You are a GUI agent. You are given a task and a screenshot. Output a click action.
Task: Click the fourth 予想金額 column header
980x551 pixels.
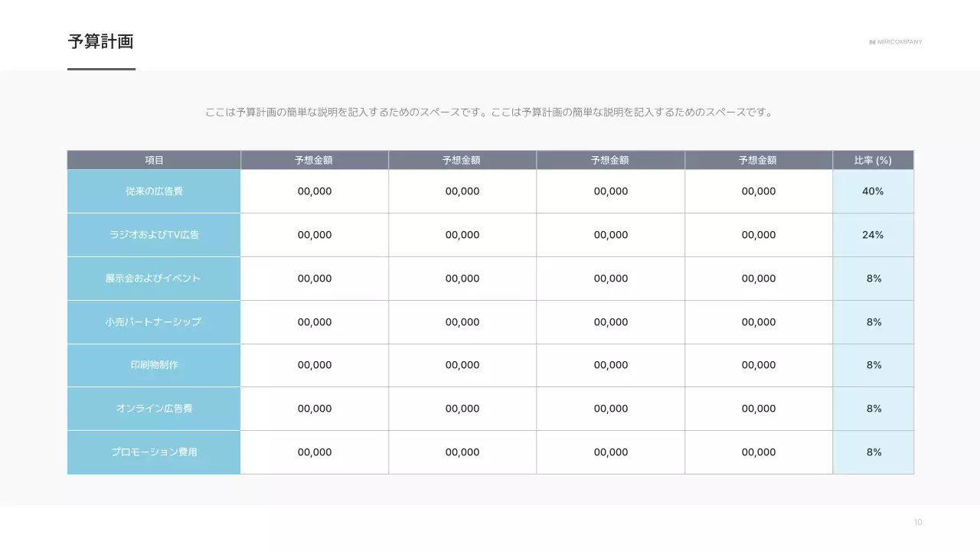click(758, 160)
